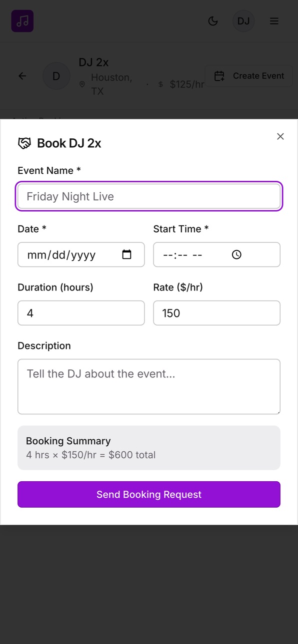Close the Book DJ 2x dialog
Viewport: 298px width, 644px height.
pyautogui.click(x=280, y=136)
